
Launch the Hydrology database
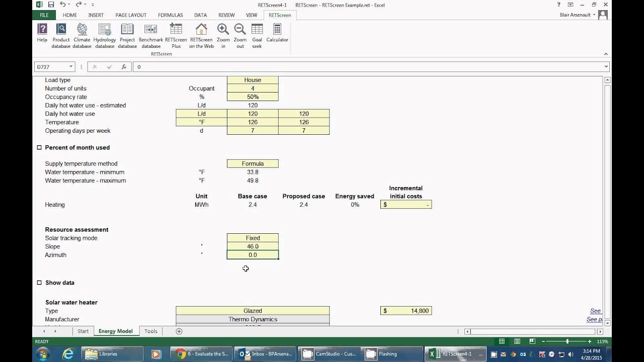[x=105, y=36]
